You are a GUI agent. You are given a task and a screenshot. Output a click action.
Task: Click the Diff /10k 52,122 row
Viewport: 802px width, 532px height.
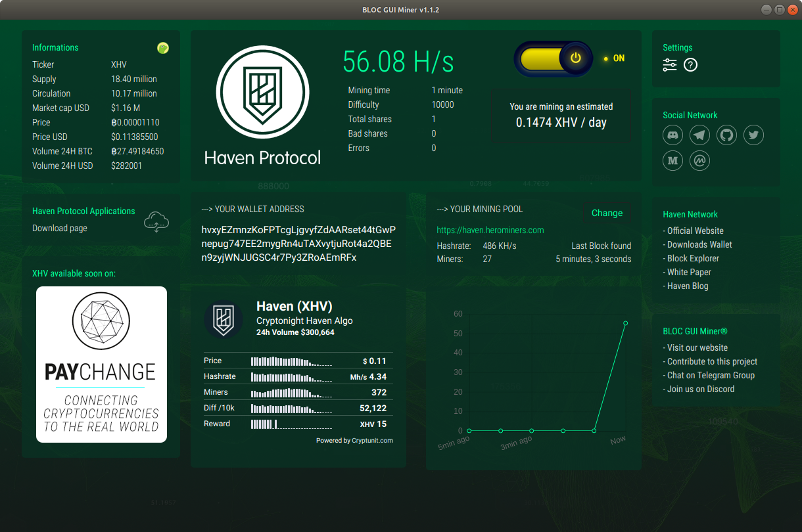[x=298, y=408]
